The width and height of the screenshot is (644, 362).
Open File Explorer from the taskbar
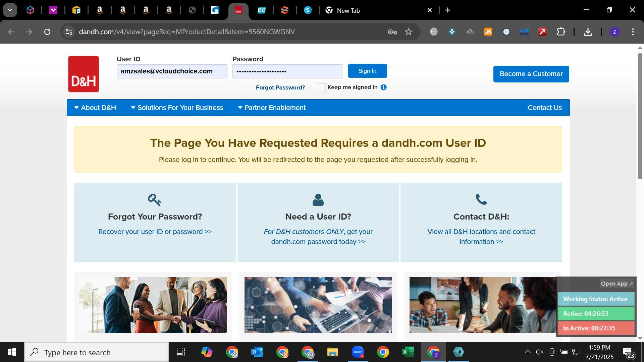point(332,352)
